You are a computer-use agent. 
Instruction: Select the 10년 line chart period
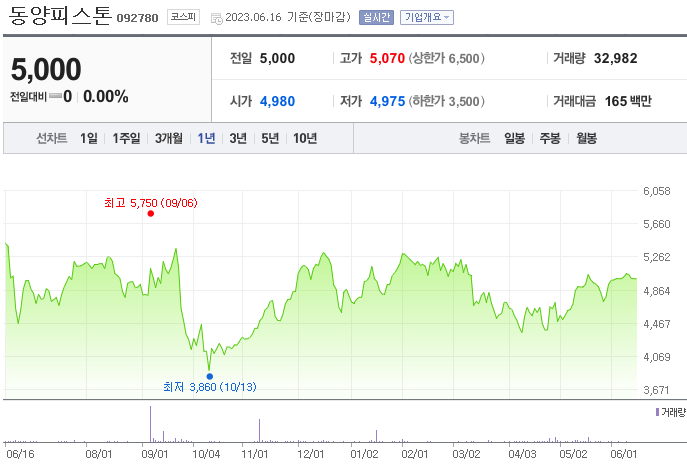coord(305,138)
